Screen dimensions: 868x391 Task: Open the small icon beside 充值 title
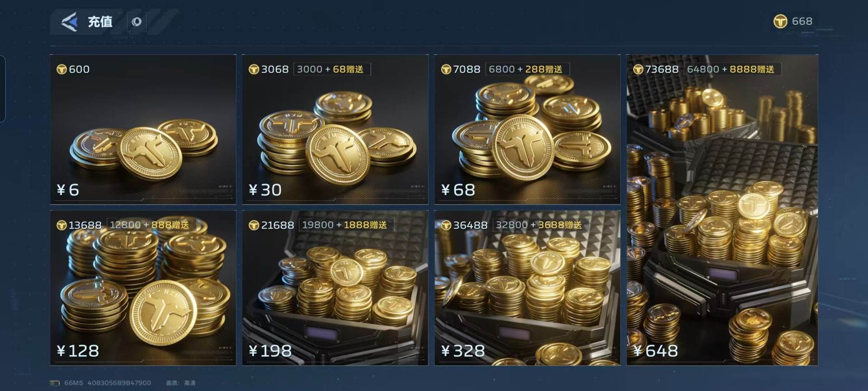(x=137, y=22)
